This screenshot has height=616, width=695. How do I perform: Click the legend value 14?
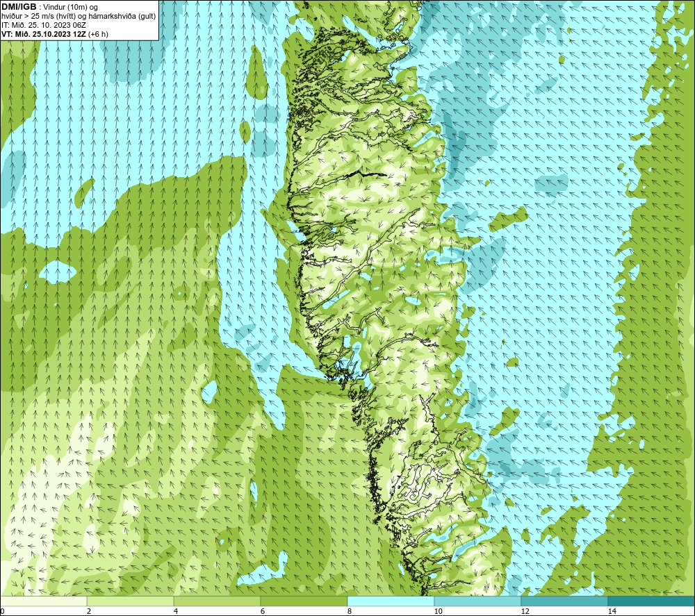612,612
